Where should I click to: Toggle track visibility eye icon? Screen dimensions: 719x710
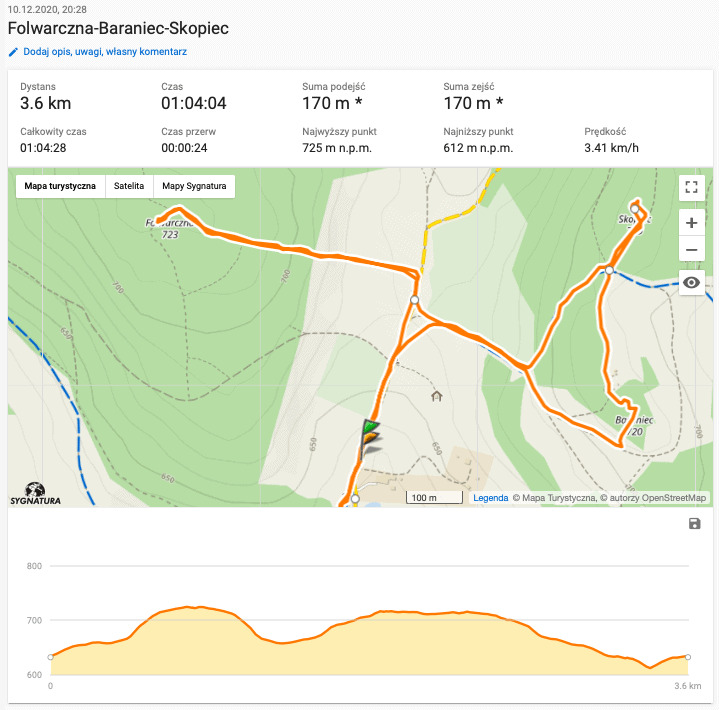[691, 283]
